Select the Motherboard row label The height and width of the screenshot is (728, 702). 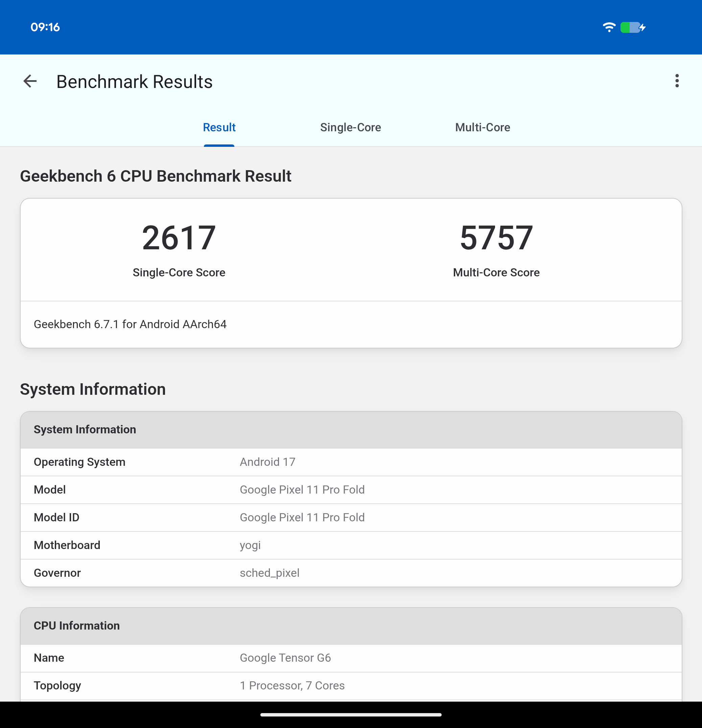pyautogui.click(x=67, y=545)
